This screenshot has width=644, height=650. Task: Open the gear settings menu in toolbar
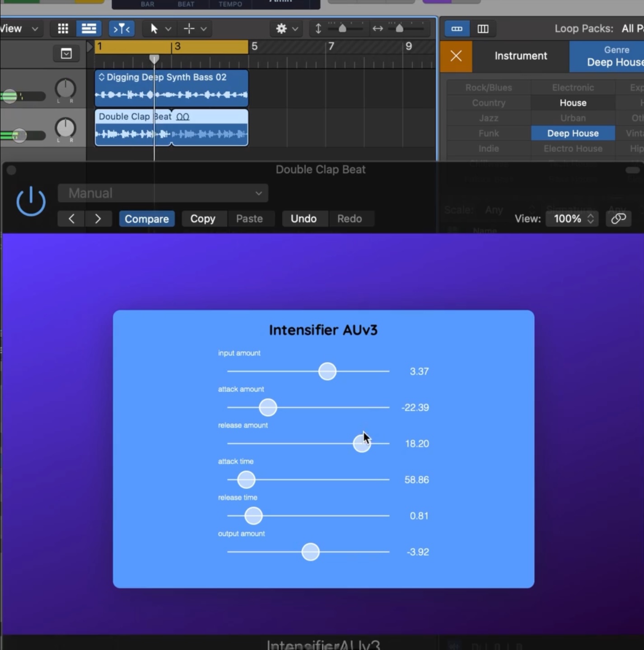click(286, 29)
